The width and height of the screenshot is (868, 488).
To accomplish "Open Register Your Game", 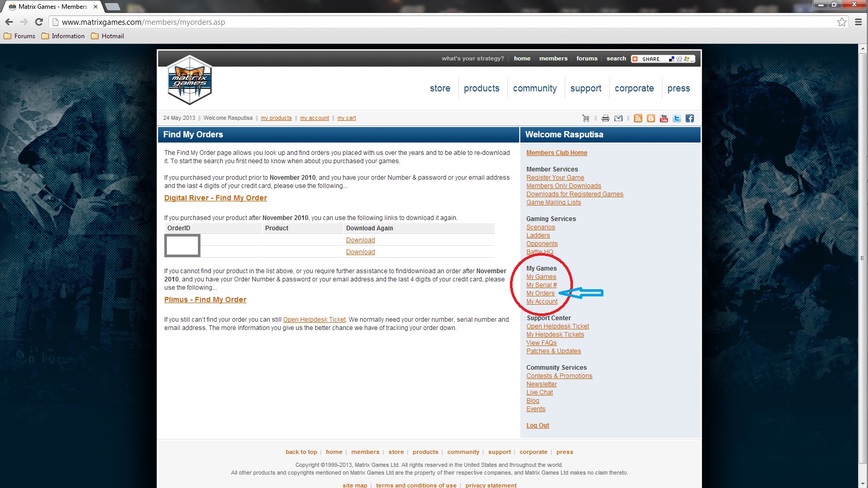I will (555, 178).
